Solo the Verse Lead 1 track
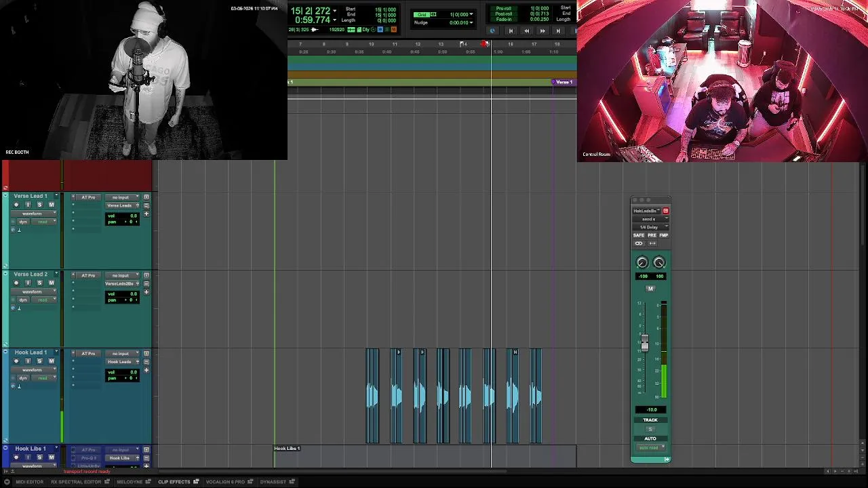 click(x=39, y=205)
